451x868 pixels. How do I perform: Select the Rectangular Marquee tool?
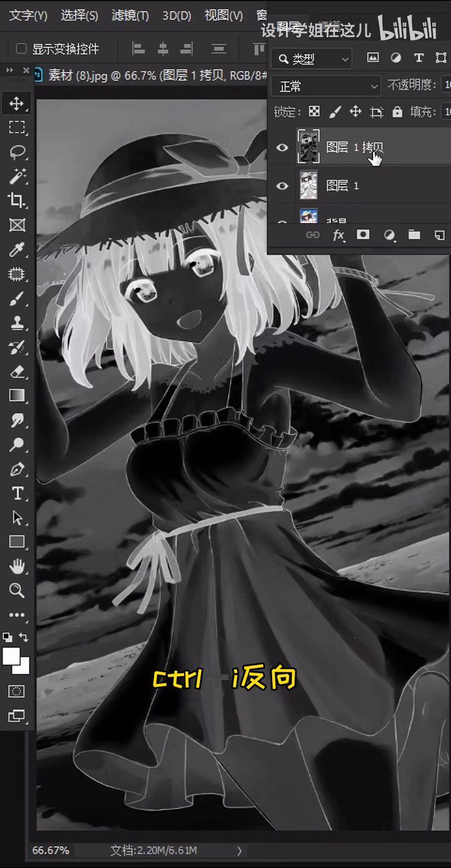pyautogui.click(x=17, y=127)
